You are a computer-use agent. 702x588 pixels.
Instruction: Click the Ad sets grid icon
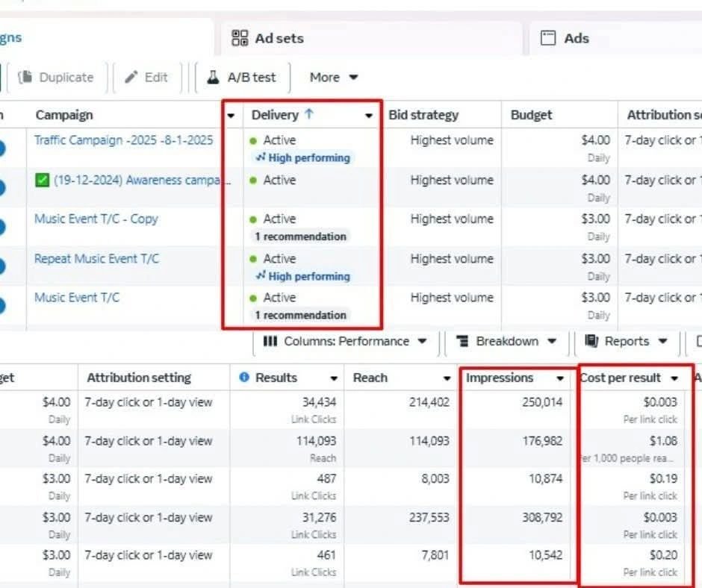(x=240, y=38)
